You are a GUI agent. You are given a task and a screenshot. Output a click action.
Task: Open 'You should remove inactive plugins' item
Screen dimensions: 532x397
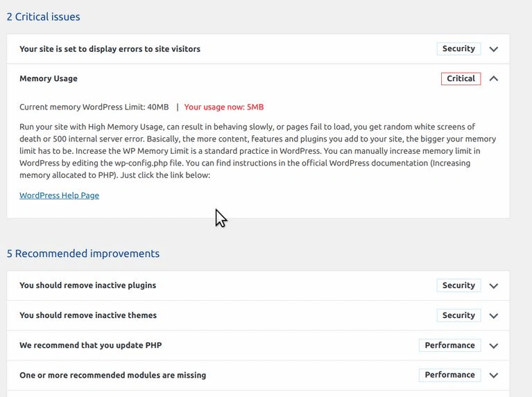pyautogui.click(x=87, y=285)
